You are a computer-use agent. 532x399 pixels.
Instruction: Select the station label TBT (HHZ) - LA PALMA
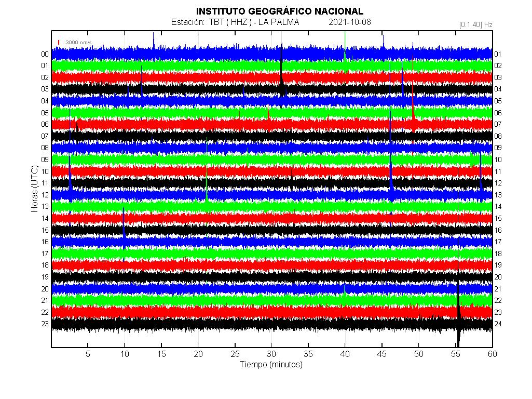pyautogui.click(x=235, y=22)
